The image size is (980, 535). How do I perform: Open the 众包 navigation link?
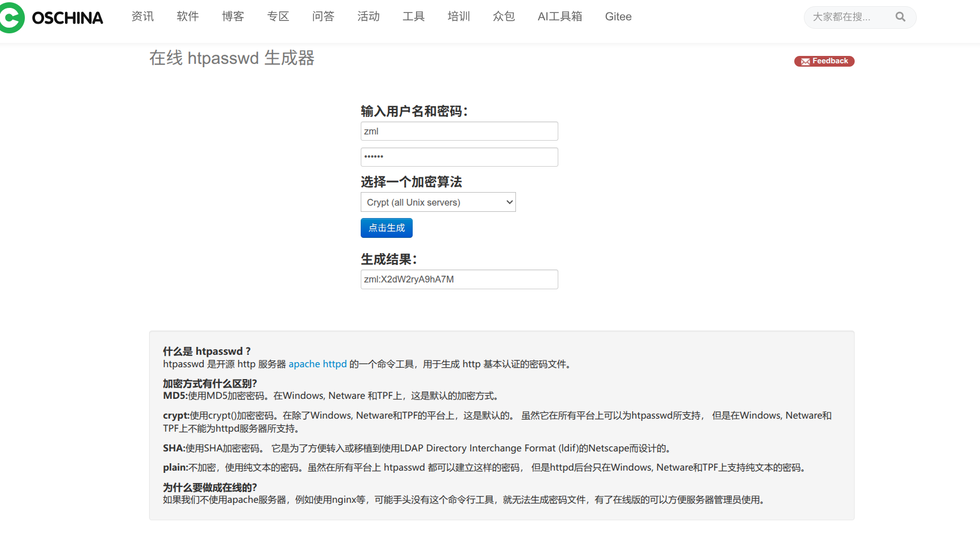[x=504, y=17]
